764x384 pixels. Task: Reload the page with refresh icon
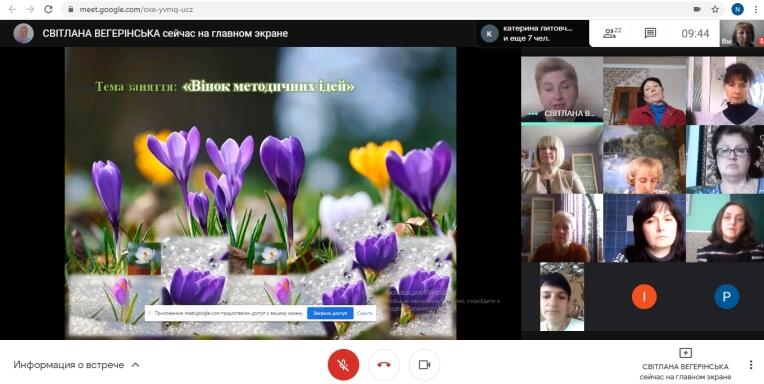48,9
